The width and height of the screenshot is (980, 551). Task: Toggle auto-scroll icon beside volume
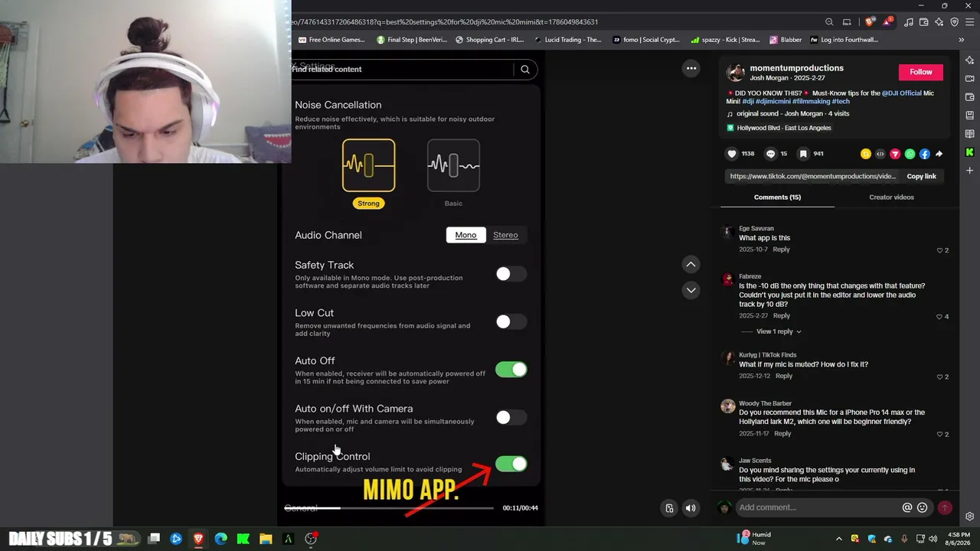[x=669, y=508]
